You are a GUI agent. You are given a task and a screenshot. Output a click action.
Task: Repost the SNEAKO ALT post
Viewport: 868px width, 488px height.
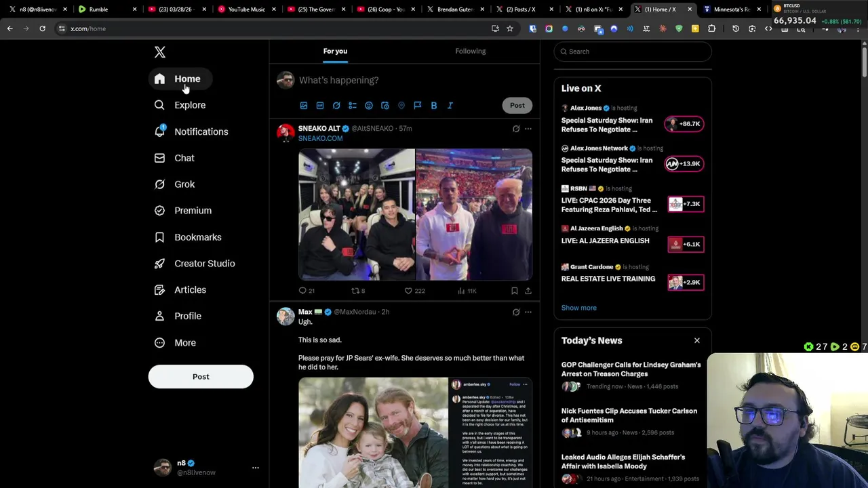tap(358, 291)
